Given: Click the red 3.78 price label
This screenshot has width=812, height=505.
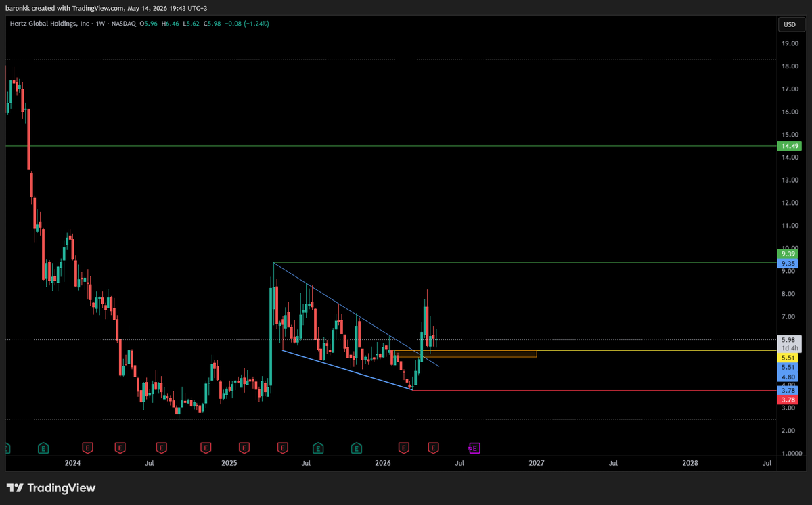Looking at the screenshot, I should tap(789, 400).
